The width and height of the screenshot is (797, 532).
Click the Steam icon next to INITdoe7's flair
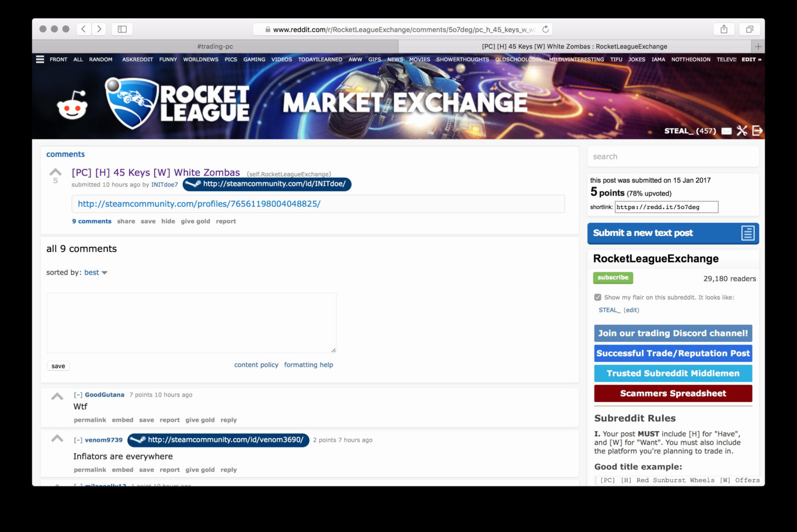[193, 184]
